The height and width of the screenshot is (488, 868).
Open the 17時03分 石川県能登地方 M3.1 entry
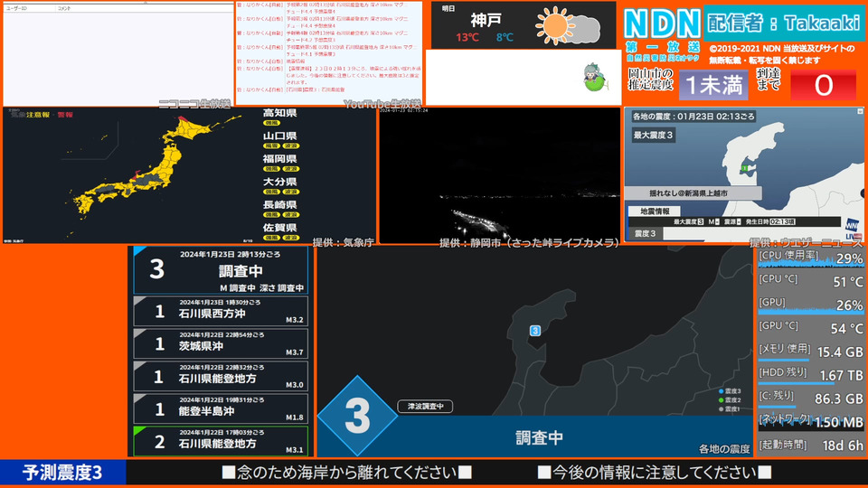click(x=221, y=441)
